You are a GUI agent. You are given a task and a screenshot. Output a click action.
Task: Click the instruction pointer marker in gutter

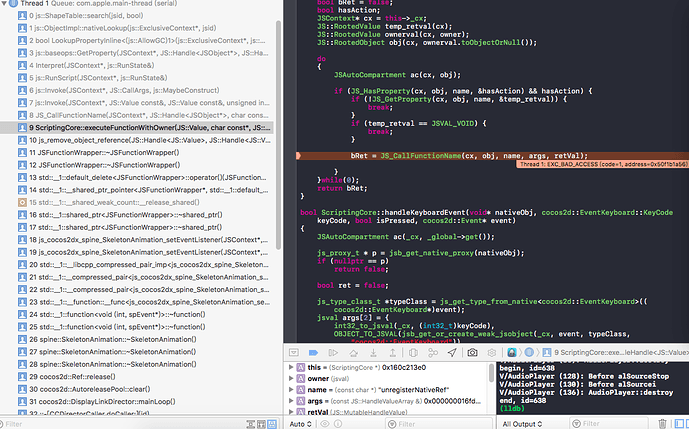click(298, 156)
